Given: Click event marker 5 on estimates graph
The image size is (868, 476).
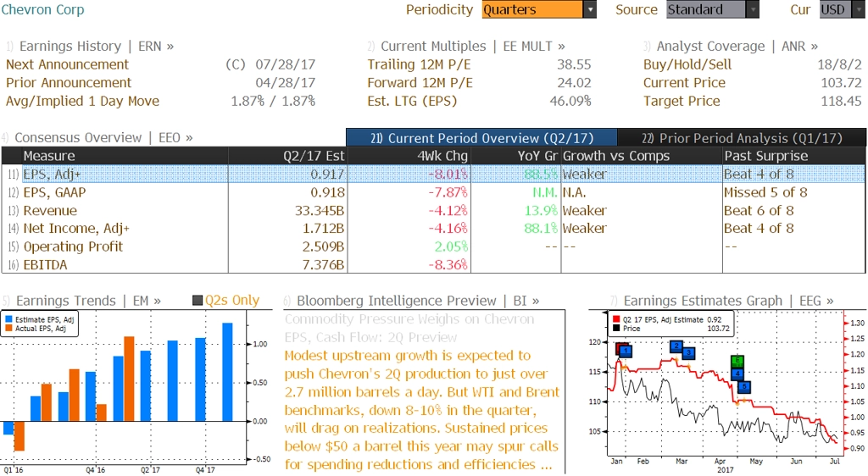Looking at the screenshot, I should pos(744,386).
